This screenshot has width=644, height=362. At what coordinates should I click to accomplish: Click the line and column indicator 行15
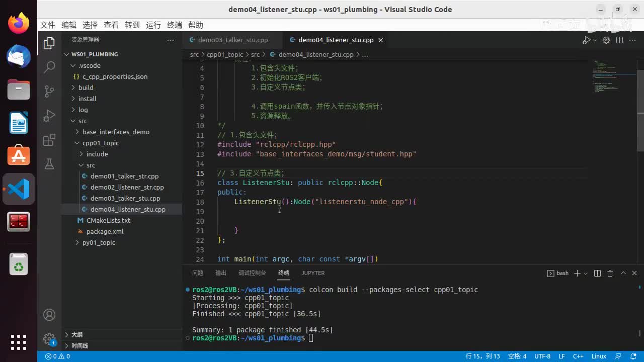[x=482, y=356]
